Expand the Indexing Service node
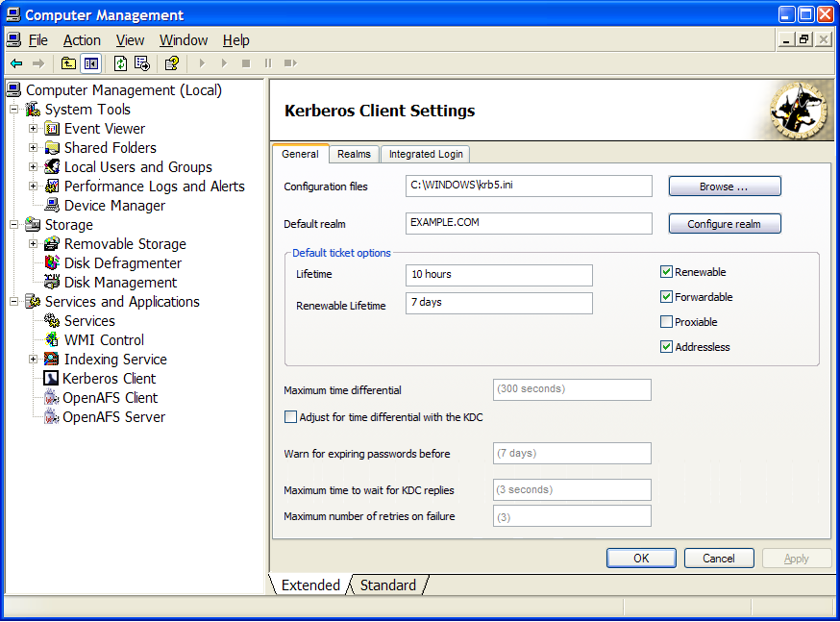Screen dimensions: 840x622 [34, 359]
